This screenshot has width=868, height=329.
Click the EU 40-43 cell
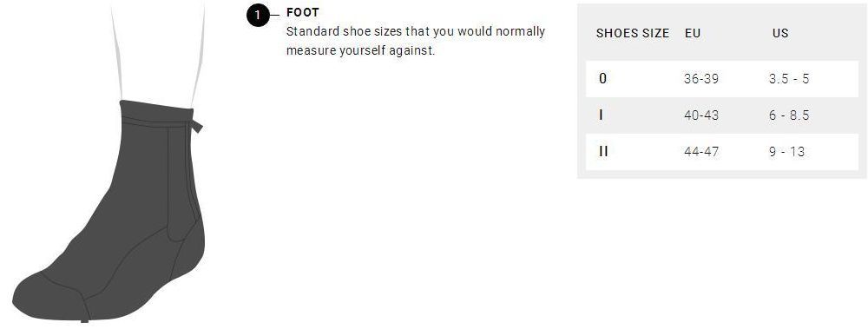tap(701, 115)
